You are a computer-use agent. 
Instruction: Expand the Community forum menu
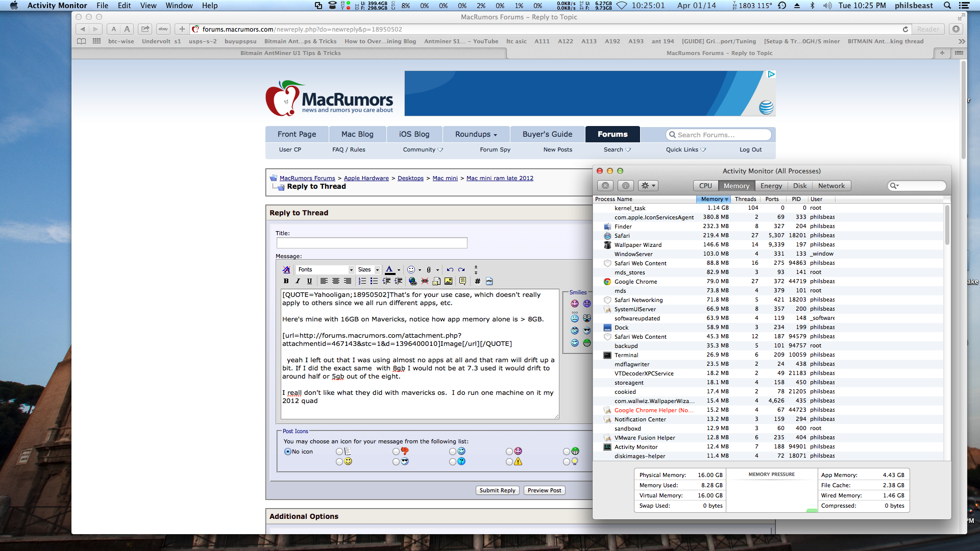[x=423, y=149]
